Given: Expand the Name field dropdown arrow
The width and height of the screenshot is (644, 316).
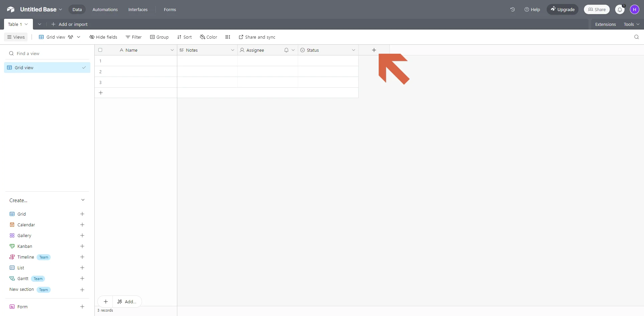Looking at the screenshot, I should click(x=172, y=50).
